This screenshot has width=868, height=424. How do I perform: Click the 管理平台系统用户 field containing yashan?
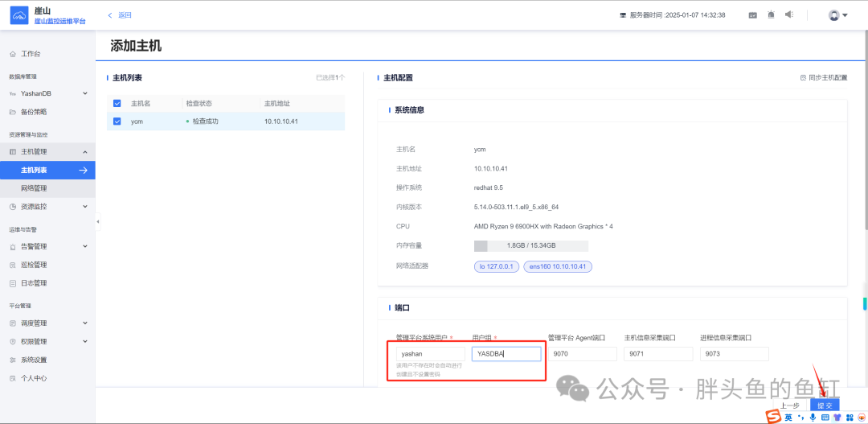tap(431, 354)
